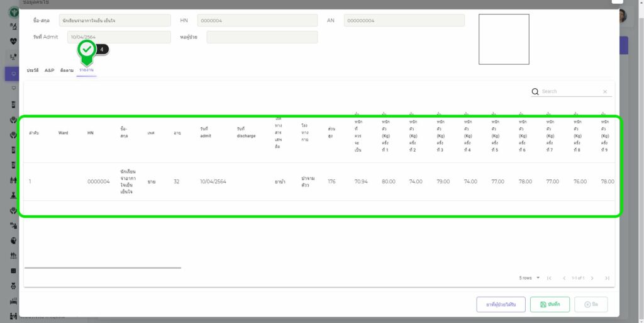
Task: Go to the first page of results
Action: (x=549, y=278)
